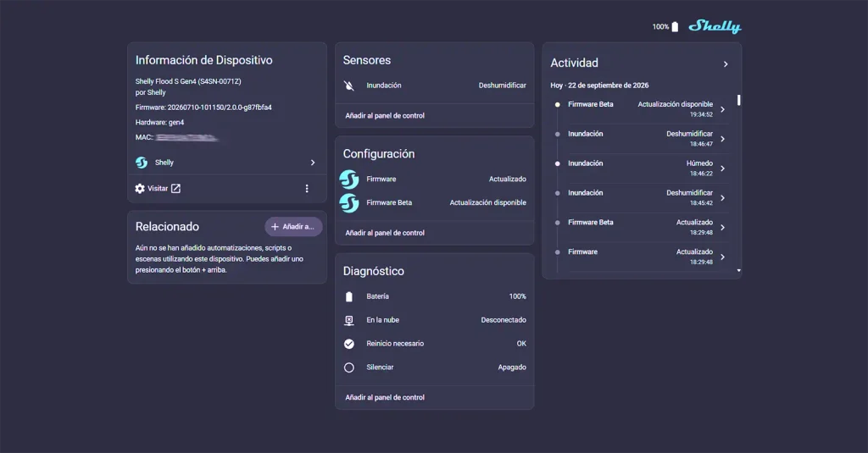Click the Actividad panel title
Viewport: 868px width, 453px height.
pyautogui.click(x=574, y=63)
